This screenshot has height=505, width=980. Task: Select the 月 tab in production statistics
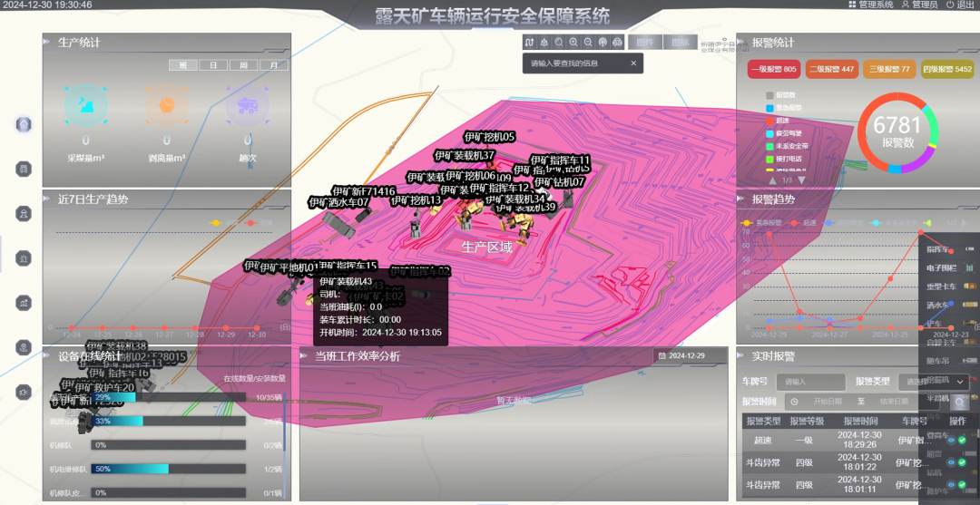[272, 65]
